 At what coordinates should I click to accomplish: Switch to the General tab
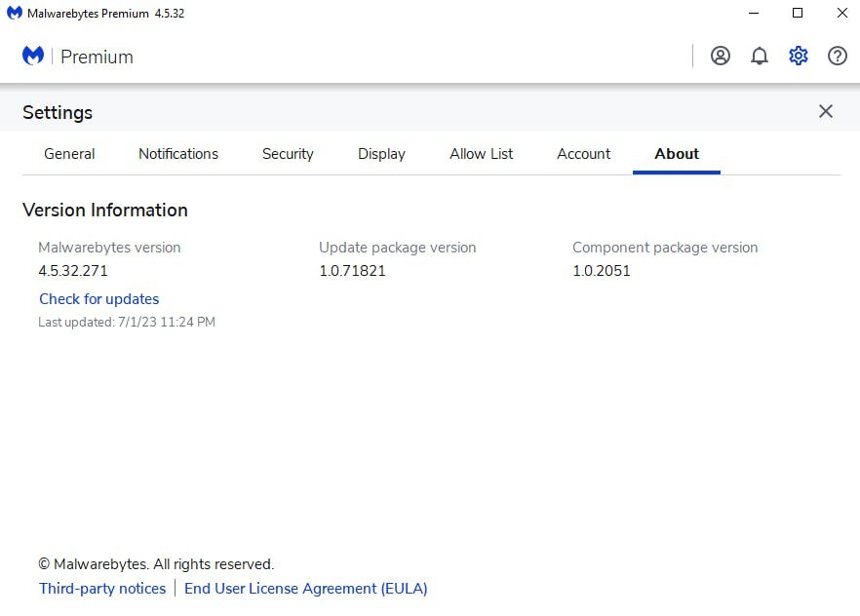(x=69, y=154)
